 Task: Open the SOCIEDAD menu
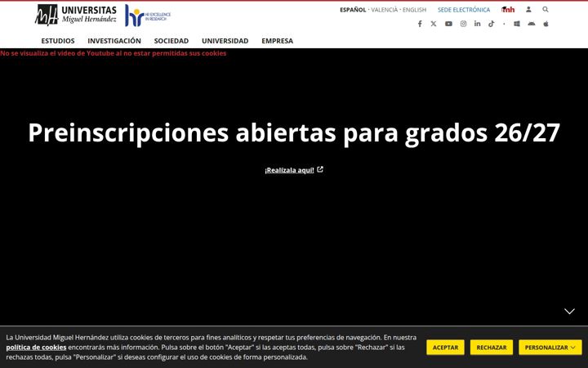click(171, 41)
